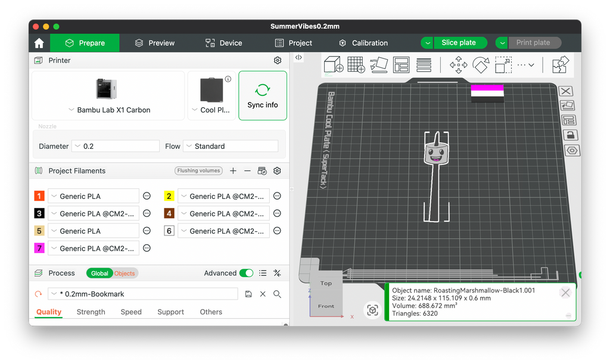Click plate auto-orient side icon
The width and height of the screenshot is (610, 364).
coord(567,105)
